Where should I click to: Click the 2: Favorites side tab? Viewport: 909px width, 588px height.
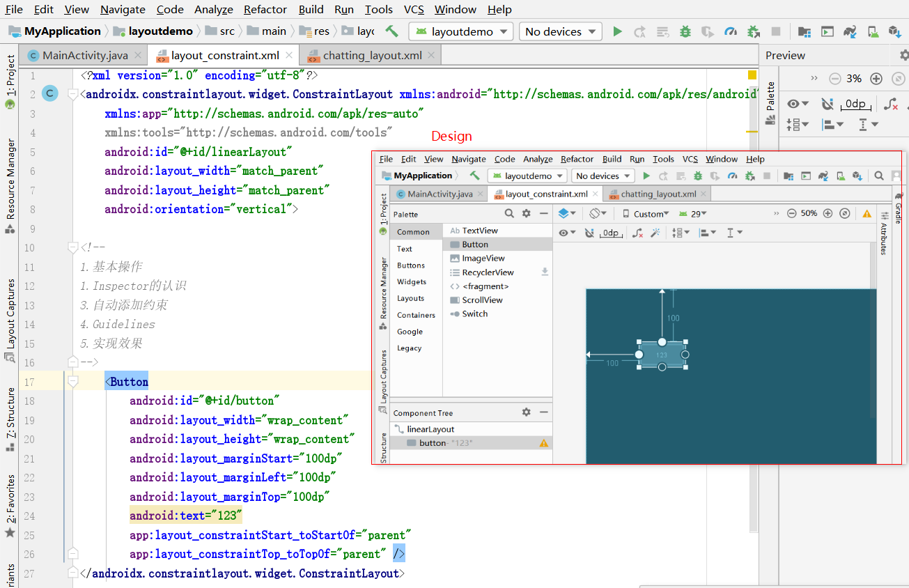pos(10,506)
